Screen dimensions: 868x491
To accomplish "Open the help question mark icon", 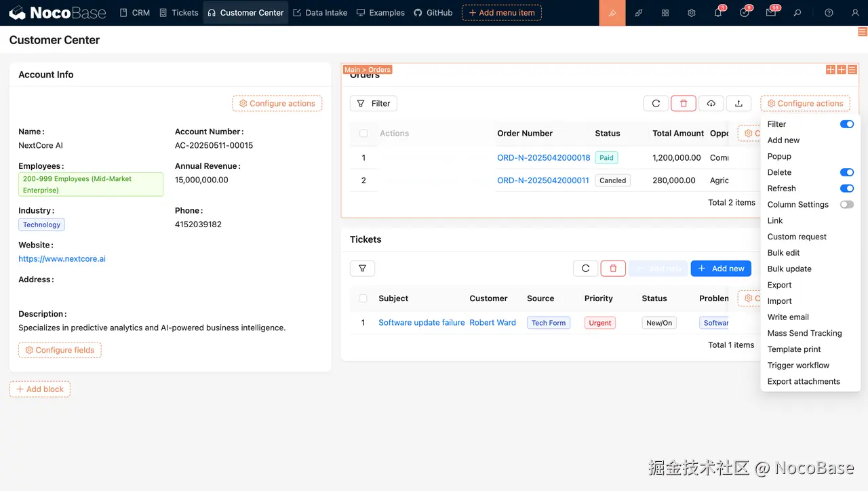I will (x=829, y=13).
